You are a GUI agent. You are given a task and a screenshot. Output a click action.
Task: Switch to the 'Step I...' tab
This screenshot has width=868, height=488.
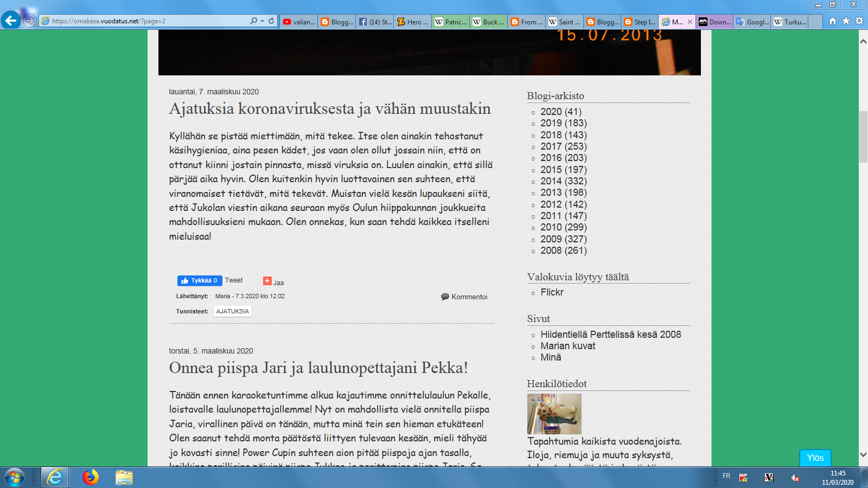point(641,22)
